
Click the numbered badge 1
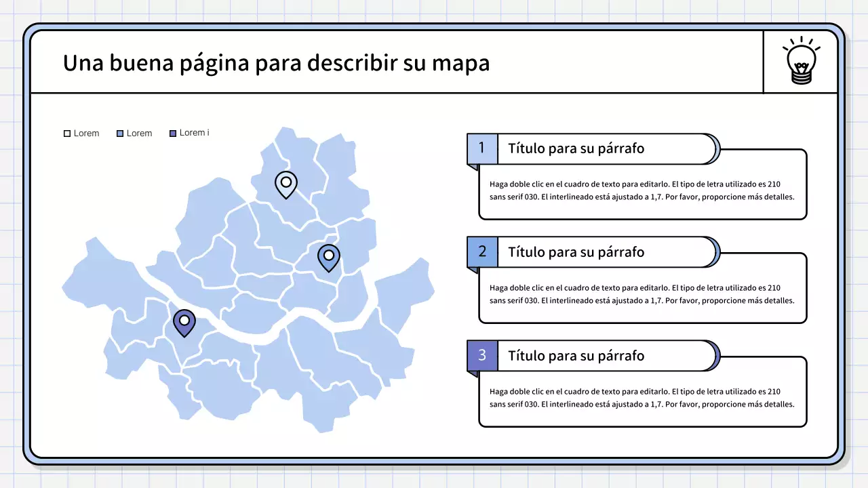pos(481,148)
